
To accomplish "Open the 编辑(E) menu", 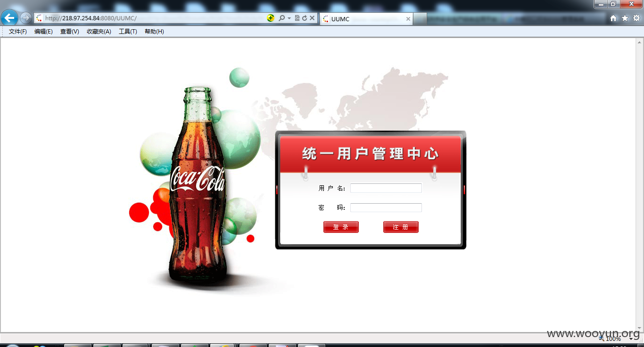I will pyautogui.click(x=43, y=32).
